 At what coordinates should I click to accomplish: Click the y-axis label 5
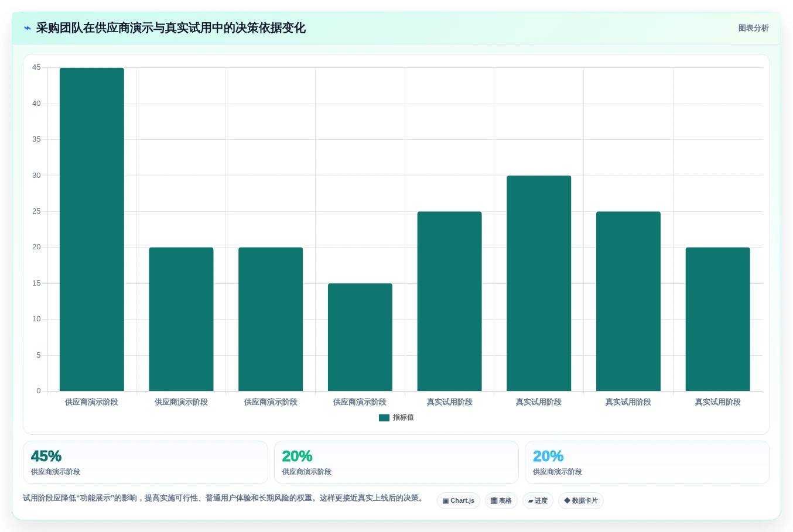point(39,355)
